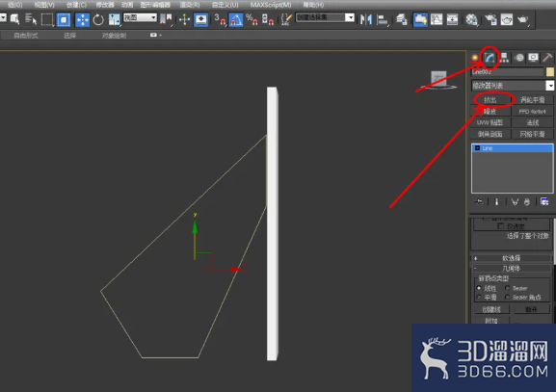Screen dimensions: 556x392
Task: Click the 涡轮平滑 modifier button
Action: click(x=533, y=100)
